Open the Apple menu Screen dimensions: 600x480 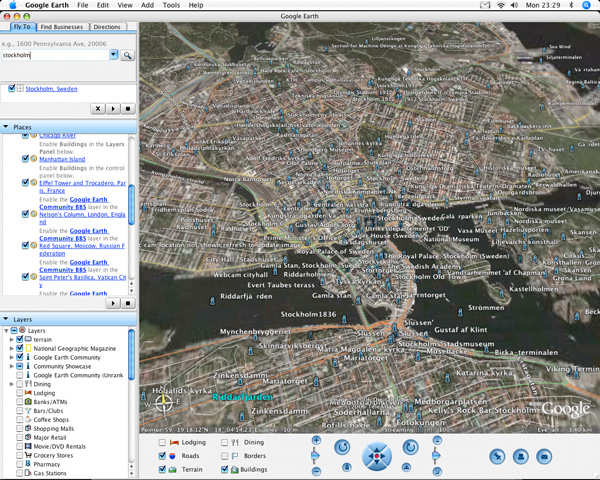click(x=13, y=5)
